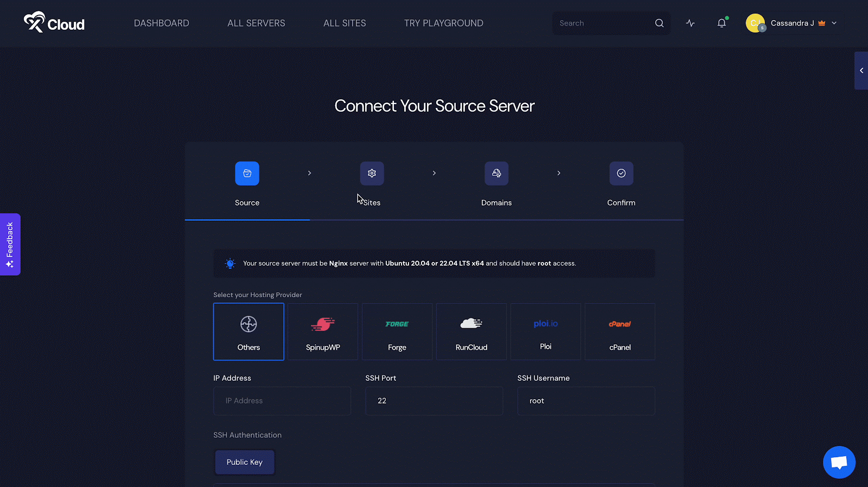Choose SpinupWP hosting provider
The height and width of the screenshot is (487, 868).
(x=323, y=331)
